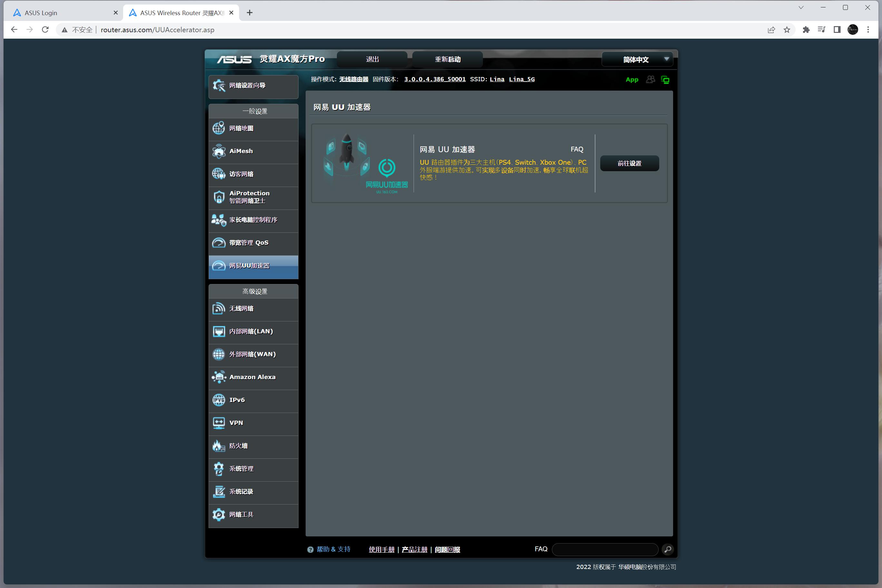Image resolution: width=882 pixels, height=588 pixels.
Task: Open the AiMesh sidebar icon
Action: pyautogui.click(x=219, y=151)
